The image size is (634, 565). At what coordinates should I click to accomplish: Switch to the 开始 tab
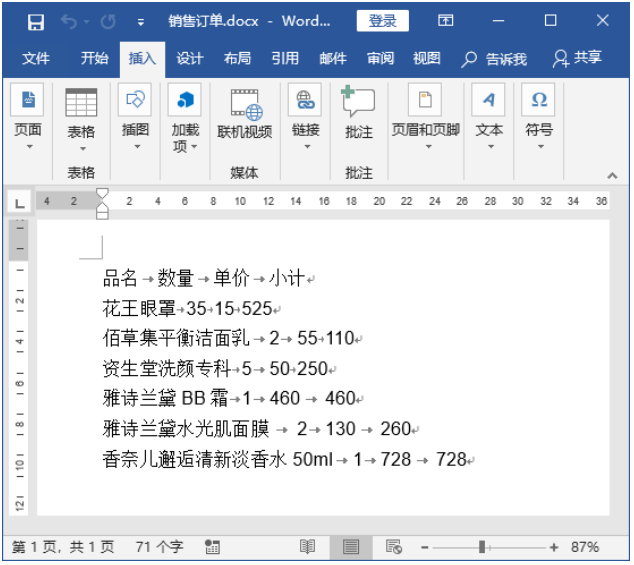[95, 59]
